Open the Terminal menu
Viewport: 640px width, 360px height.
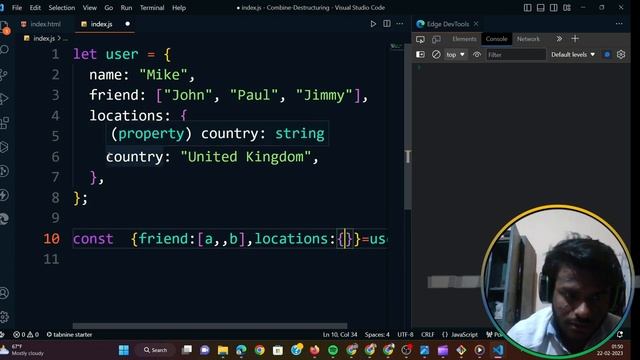[152, 8]
